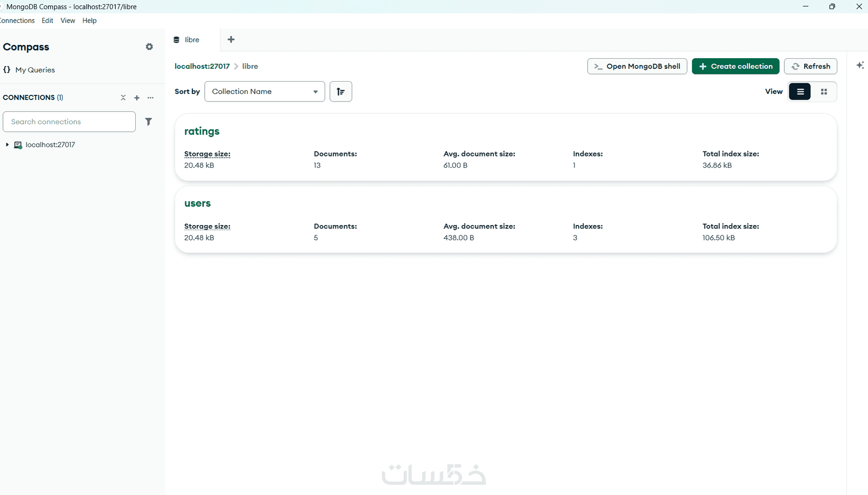Click the localhost:27017 server icon
This screenshot has height=495, width=868.
(18, 145)
